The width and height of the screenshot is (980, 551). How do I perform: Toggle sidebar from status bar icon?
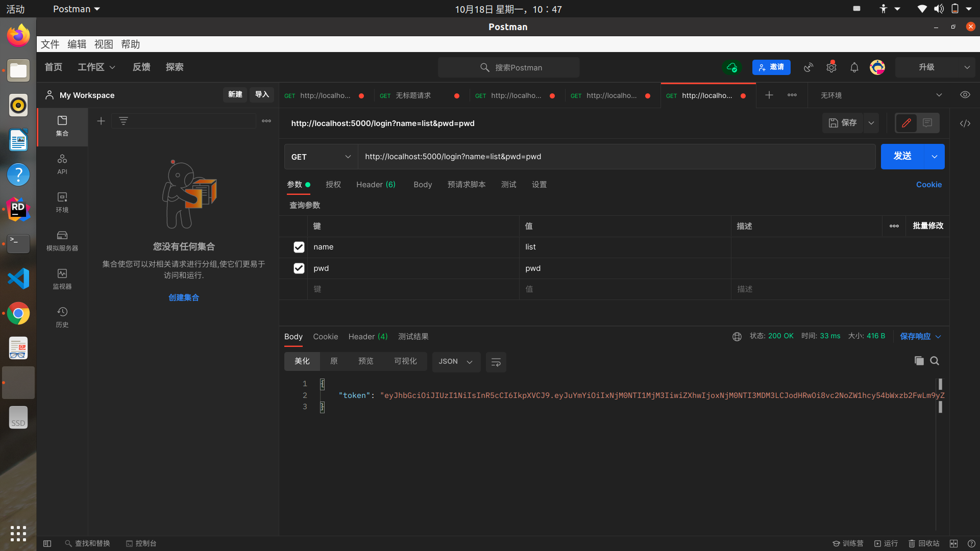click(x=47, y=543)
